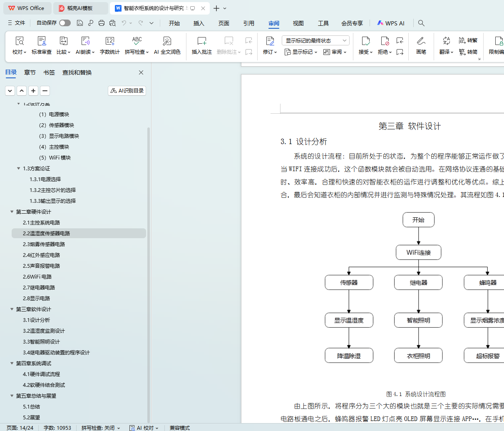Click the outline panel vertical scrollbar
Screen dimensions: 504x431
click(x=149, y=250)
